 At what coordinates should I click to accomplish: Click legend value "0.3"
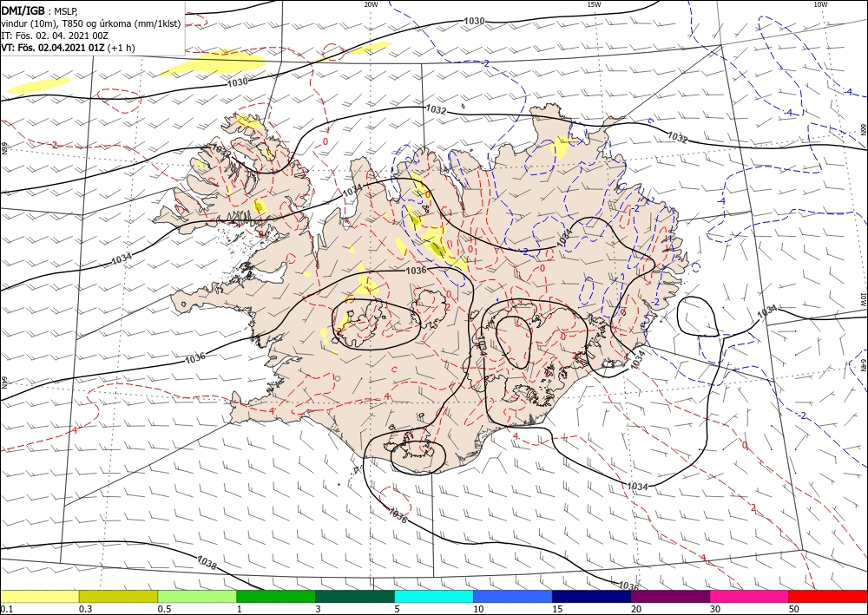85,609
